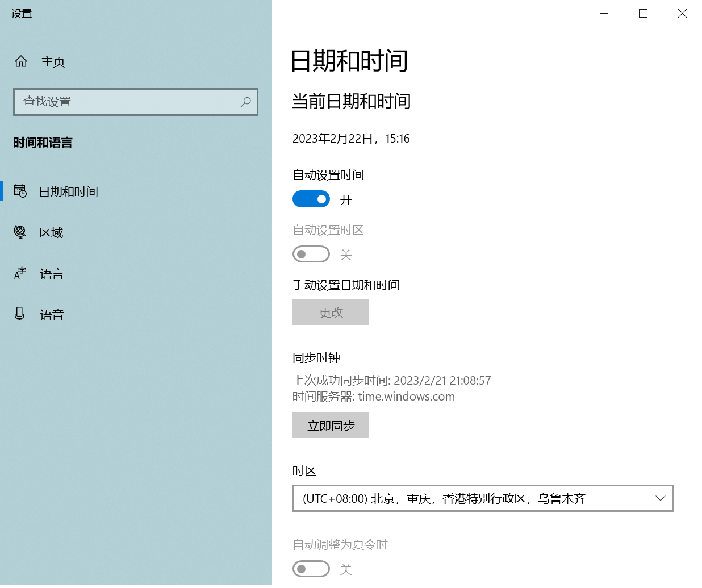Screen dimensions: 702x588
Task: Go to the 区域 settings page
Action: pos(52,232)
